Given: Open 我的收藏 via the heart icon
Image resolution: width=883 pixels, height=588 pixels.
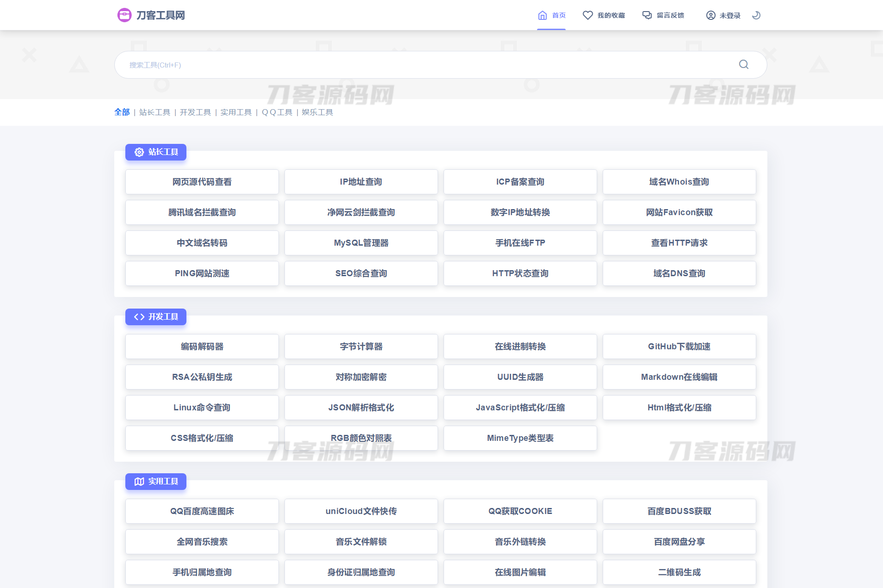Looking at the screenshot, I should pos(587,15).
